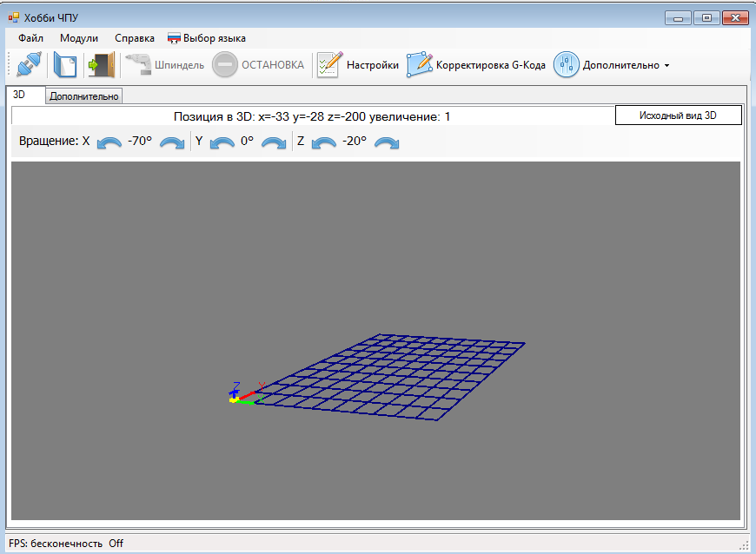Minimize the Хобби ЧПУ window
Screen dimensions: 756x554
coord(679,18)
